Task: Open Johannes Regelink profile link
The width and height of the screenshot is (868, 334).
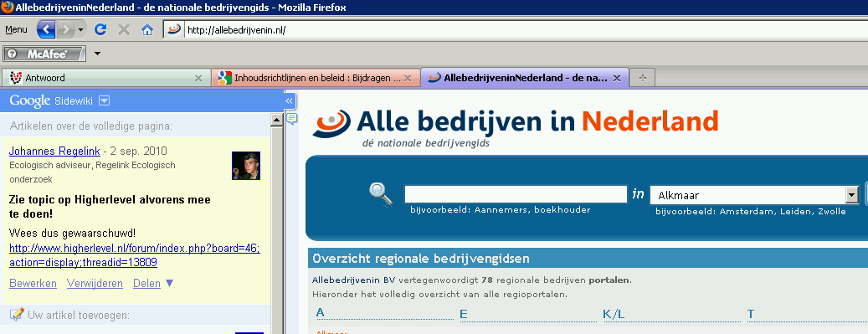Action: 54,152
